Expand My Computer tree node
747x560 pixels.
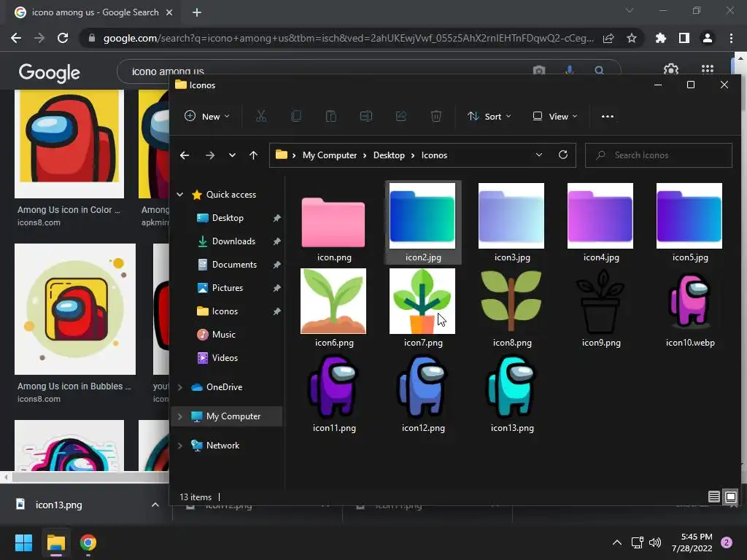180,416
